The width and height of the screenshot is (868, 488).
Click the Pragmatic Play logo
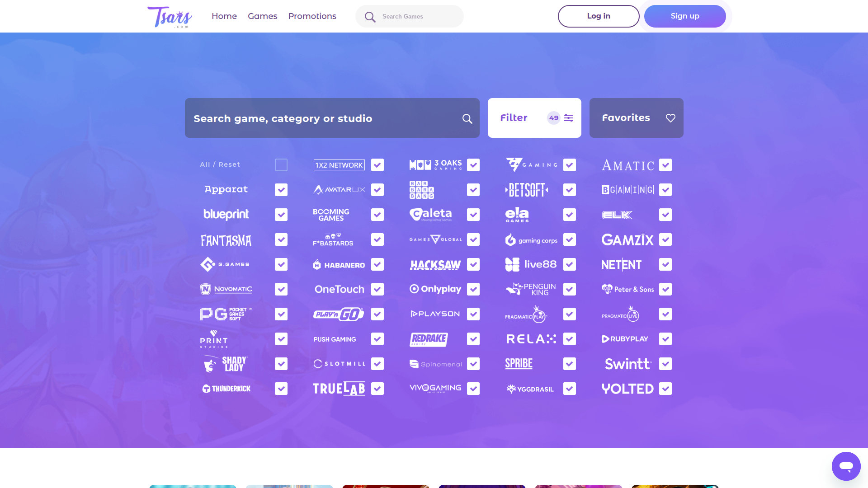point(526,314)
